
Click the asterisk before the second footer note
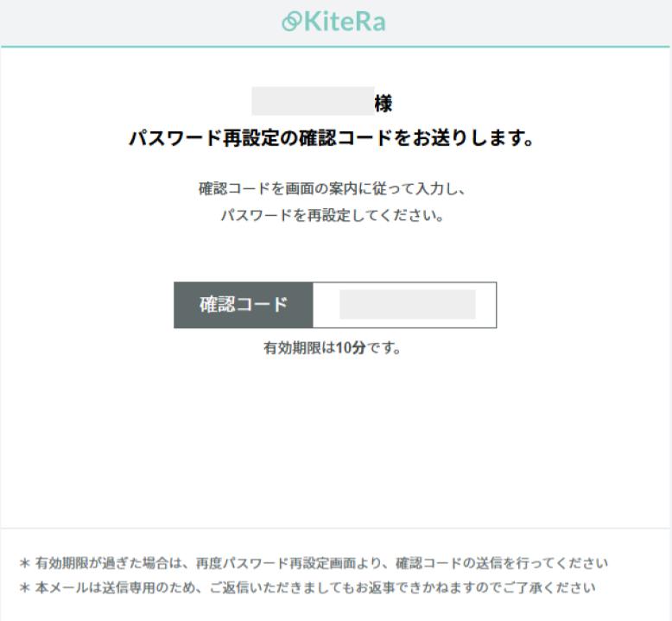click(x=25, y=589)
